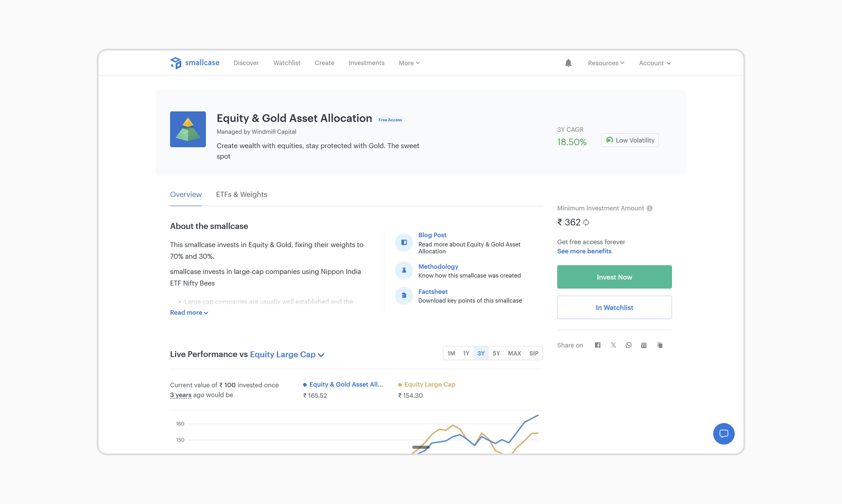Select the SIP performance view
The image size is (842, 504).
tap(534, 353)
